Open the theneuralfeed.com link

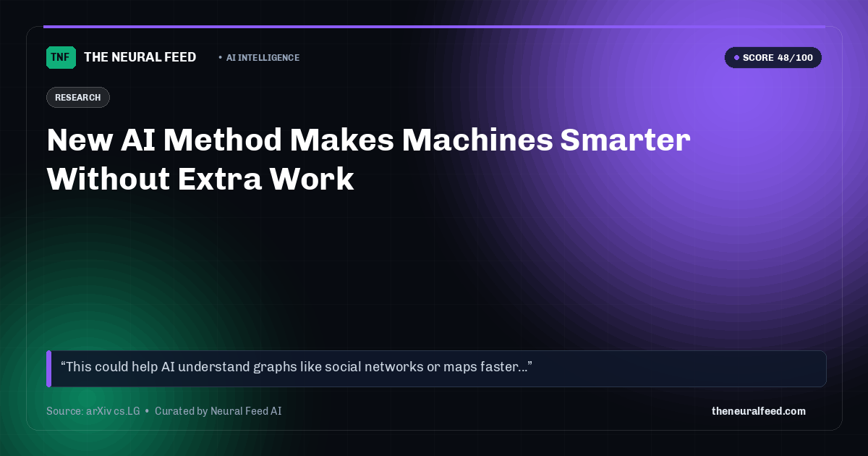[x=758, y=411]
